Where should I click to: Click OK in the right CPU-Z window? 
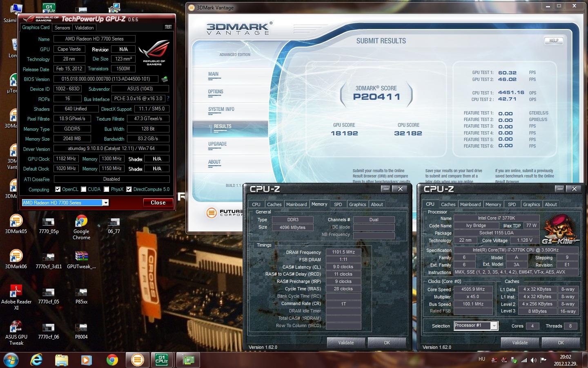pos(561,343)
